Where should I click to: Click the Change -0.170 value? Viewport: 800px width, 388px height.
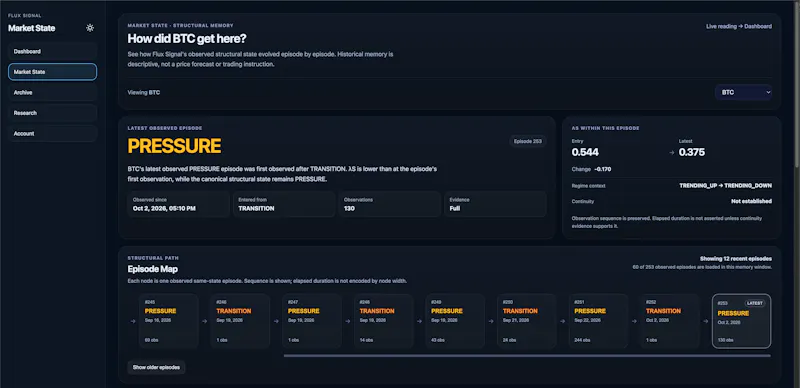[603, 169]
